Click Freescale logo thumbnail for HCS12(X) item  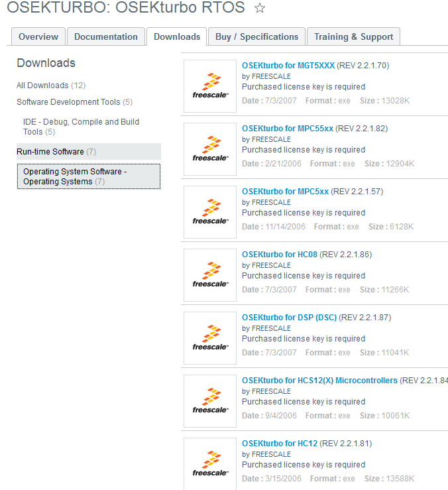pyautogui.click(x=210, y=401)
